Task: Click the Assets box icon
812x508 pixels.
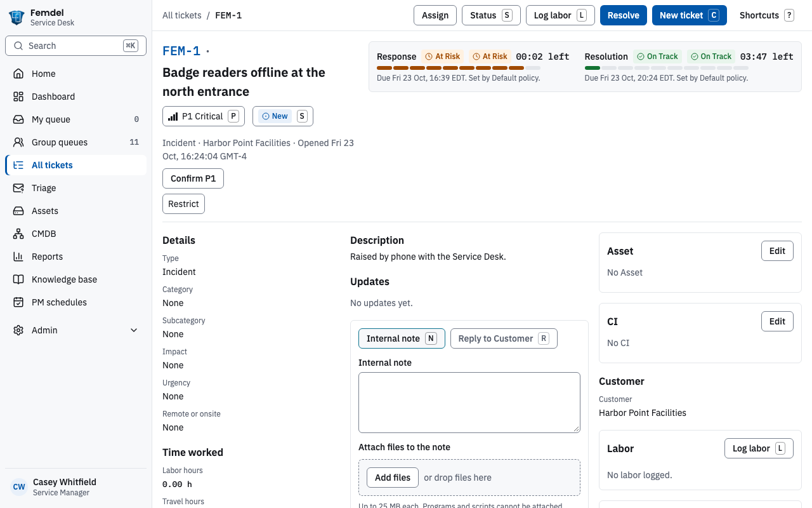Action: pos(18,211)
